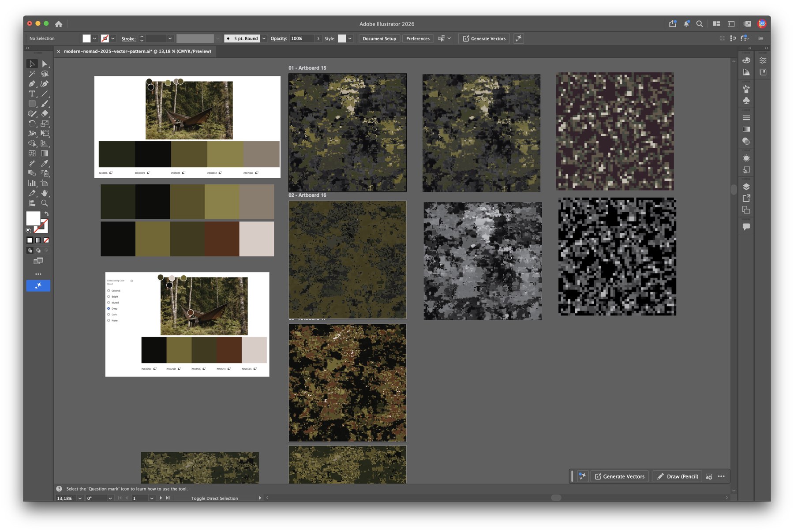Open the brush definition '5 pt. Round' dropdown

pyautogui.click(x=264, y=39)
